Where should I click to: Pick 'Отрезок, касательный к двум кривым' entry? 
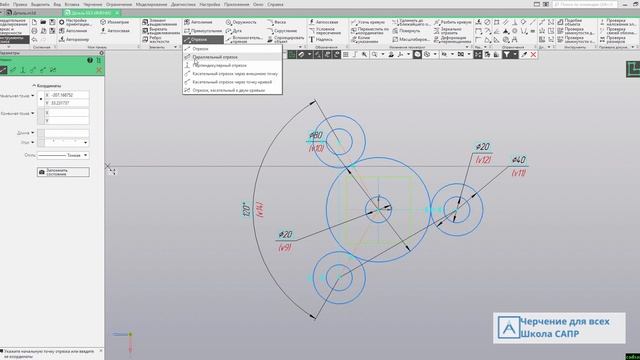[232, 90]
